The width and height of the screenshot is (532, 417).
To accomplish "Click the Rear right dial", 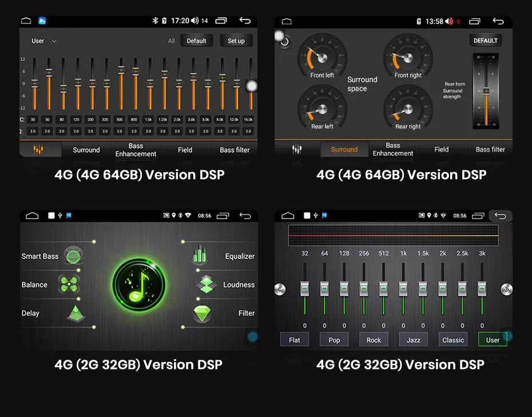I will tap(408, 108).
